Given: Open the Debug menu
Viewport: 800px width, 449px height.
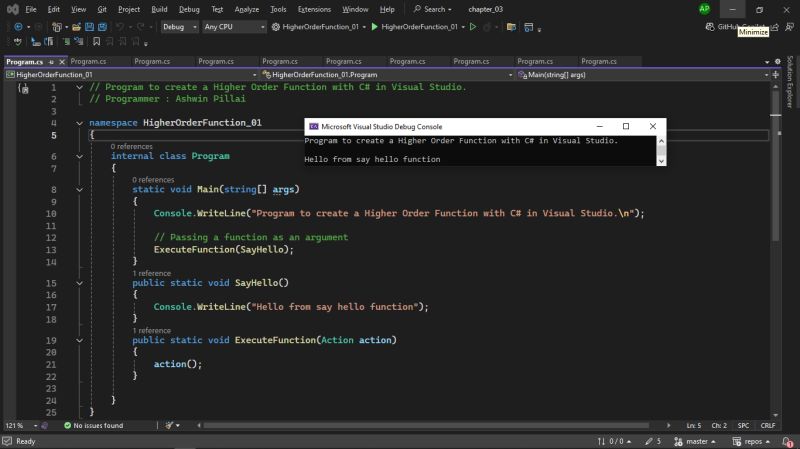Looking at the screenshot, I should [x=189, y=9].
